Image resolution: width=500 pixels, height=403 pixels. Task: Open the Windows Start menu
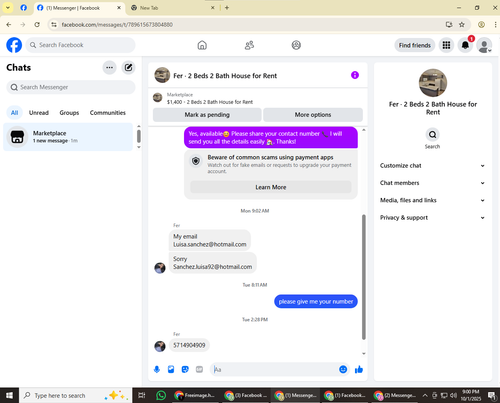coord(9,395)
